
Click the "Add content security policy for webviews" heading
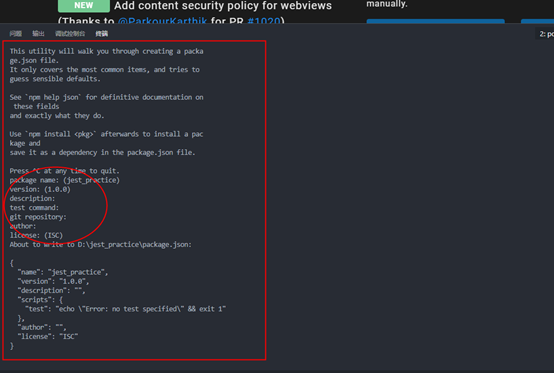223,6
